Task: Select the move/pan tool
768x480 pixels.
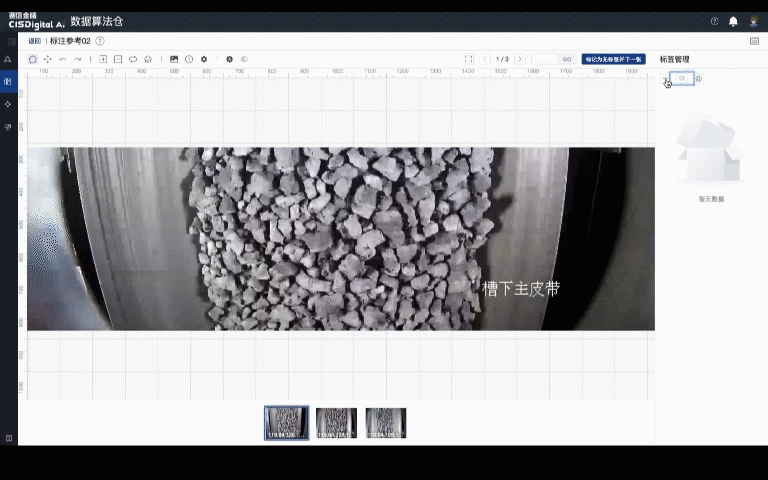Action: tap(47, 59)
